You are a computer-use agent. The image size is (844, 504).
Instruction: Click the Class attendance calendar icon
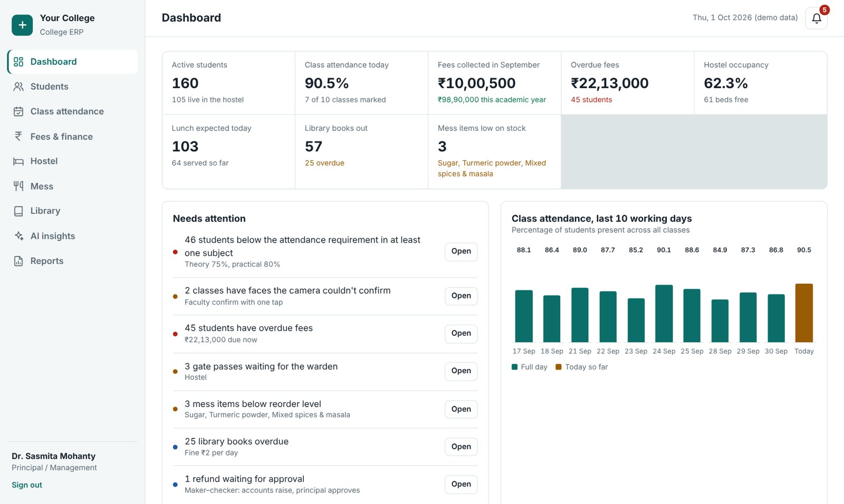coord(18,111)
